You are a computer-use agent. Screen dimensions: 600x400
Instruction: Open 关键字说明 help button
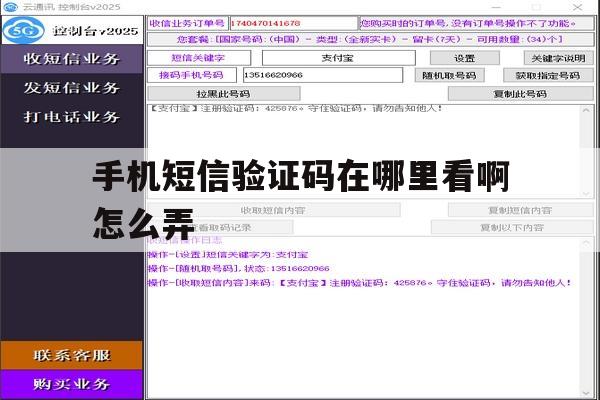pyautogui.click(x=558, y=58)
